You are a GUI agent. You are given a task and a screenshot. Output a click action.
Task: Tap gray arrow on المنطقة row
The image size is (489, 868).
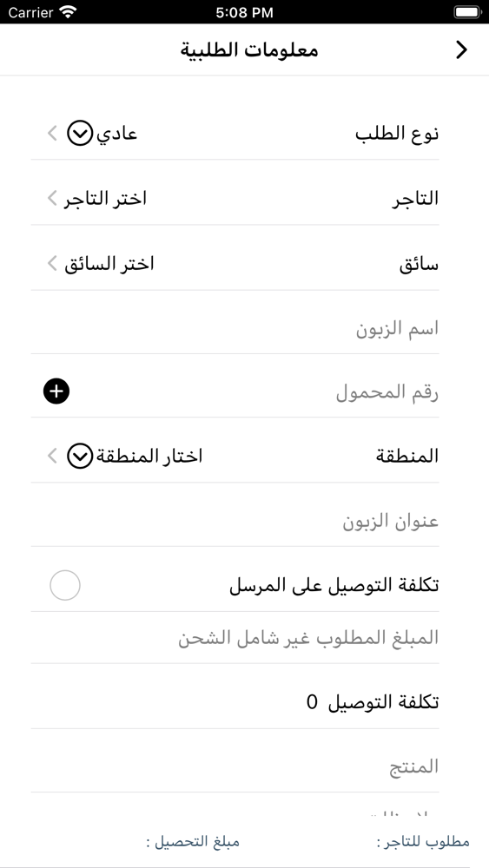53,457
